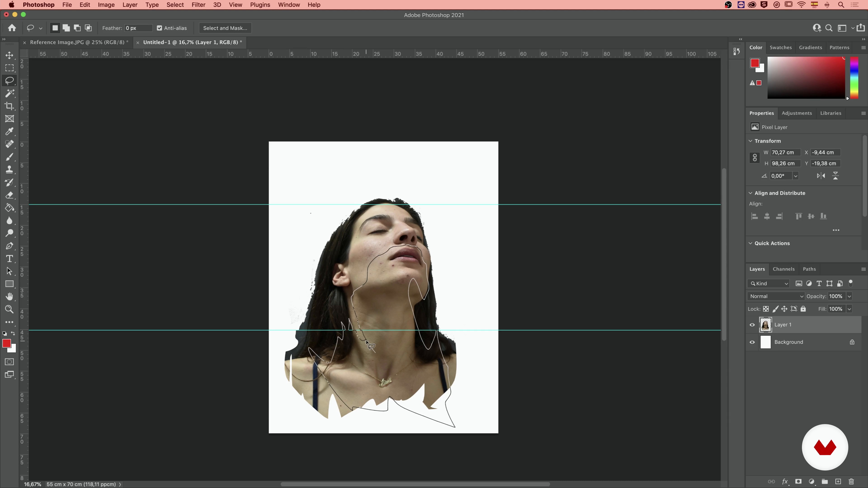Click Add to selection mode button
Viewport: 868px width, 488px height.
66,28
